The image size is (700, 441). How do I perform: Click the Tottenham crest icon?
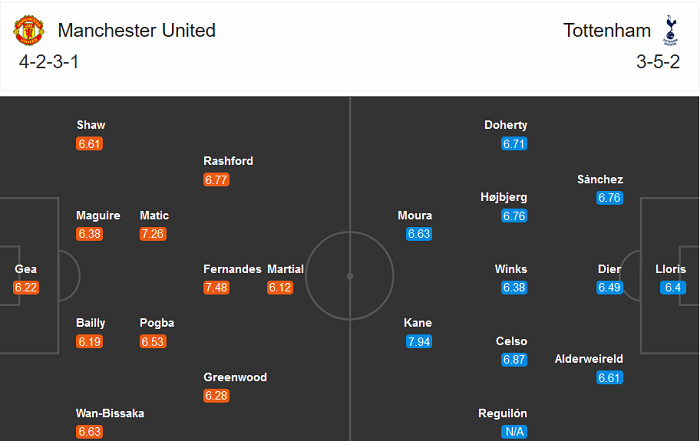[x=670, y=29]
